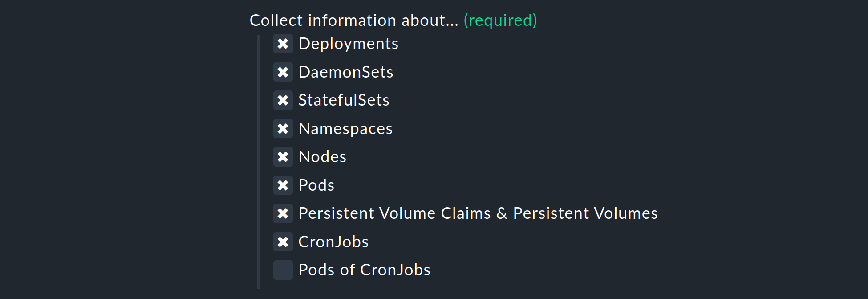Uncheck the DaemonSets checkbox
The width and height of the screenshot is (868, 299).
tap(283, 72)
